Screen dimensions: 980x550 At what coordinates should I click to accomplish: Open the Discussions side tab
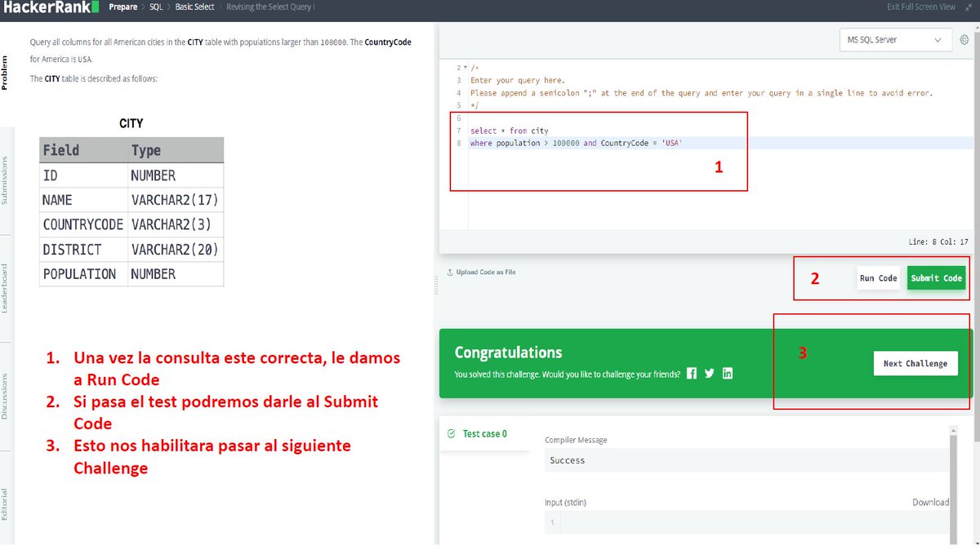pyautogui.click(x=6, y=397)
